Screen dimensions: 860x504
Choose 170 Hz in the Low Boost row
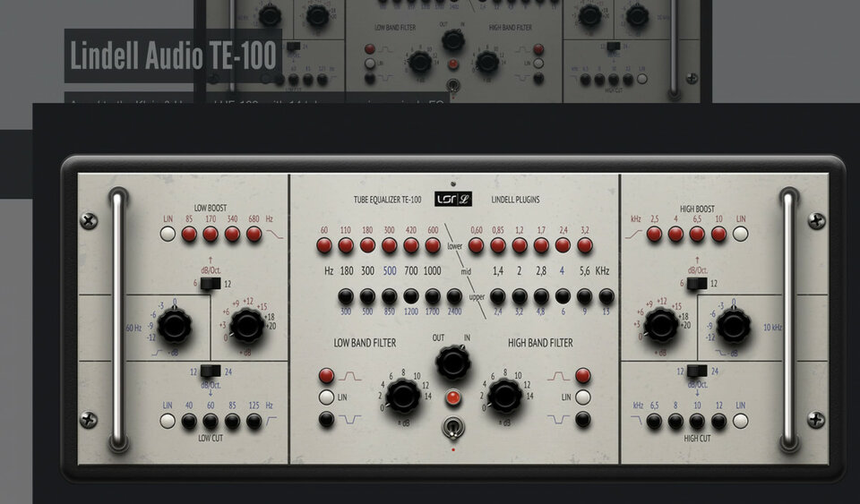pyautogui.click(x=211, y=235)
